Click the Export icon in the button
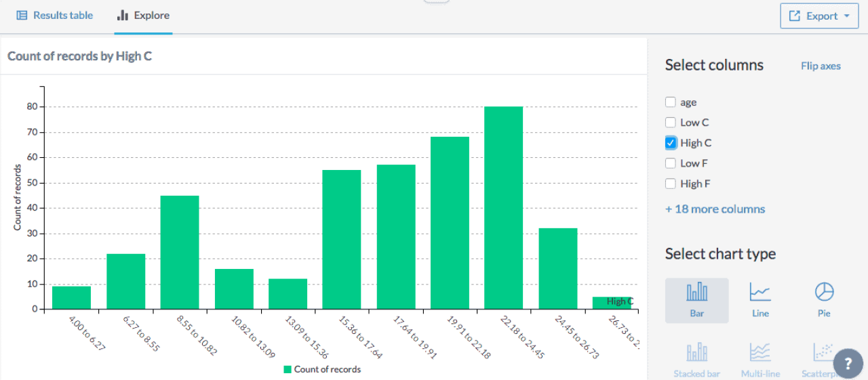The width and height of the screenshot is (868, 380). pyautogui.click(x=795, y=16)
